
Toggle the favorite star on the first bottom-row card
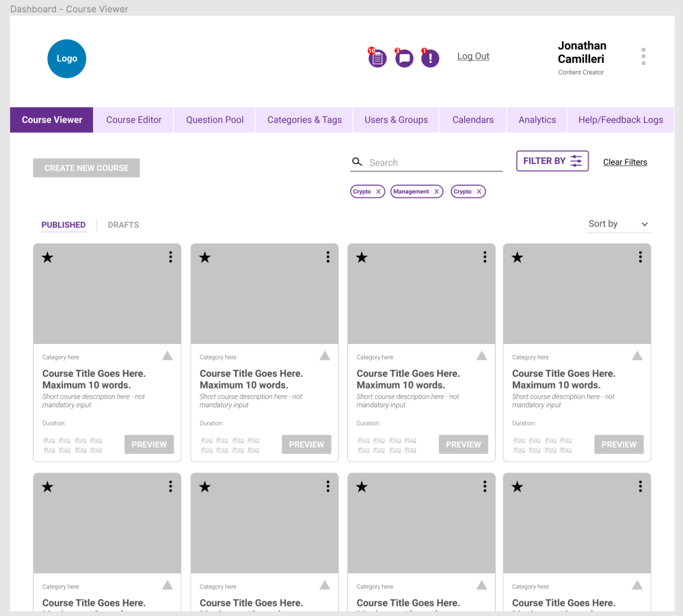coord(47,487)
